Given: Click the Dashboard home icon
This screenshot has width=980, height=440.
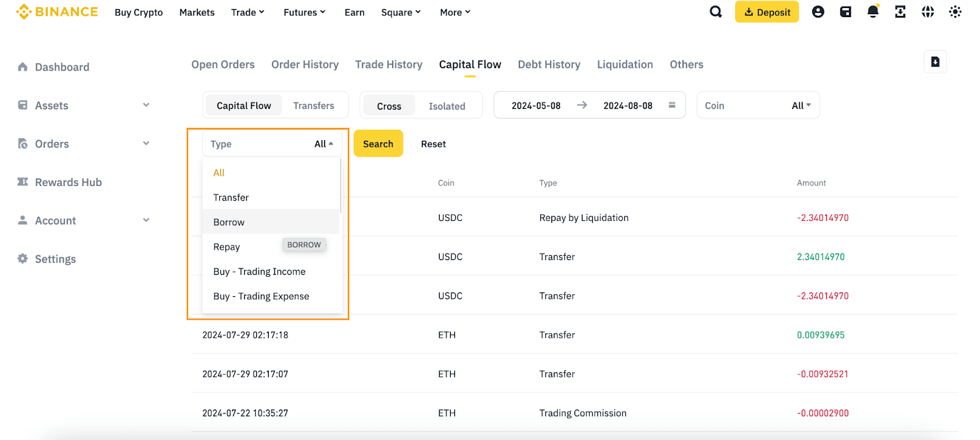Looking at the screenshot, I should point(23,67).
